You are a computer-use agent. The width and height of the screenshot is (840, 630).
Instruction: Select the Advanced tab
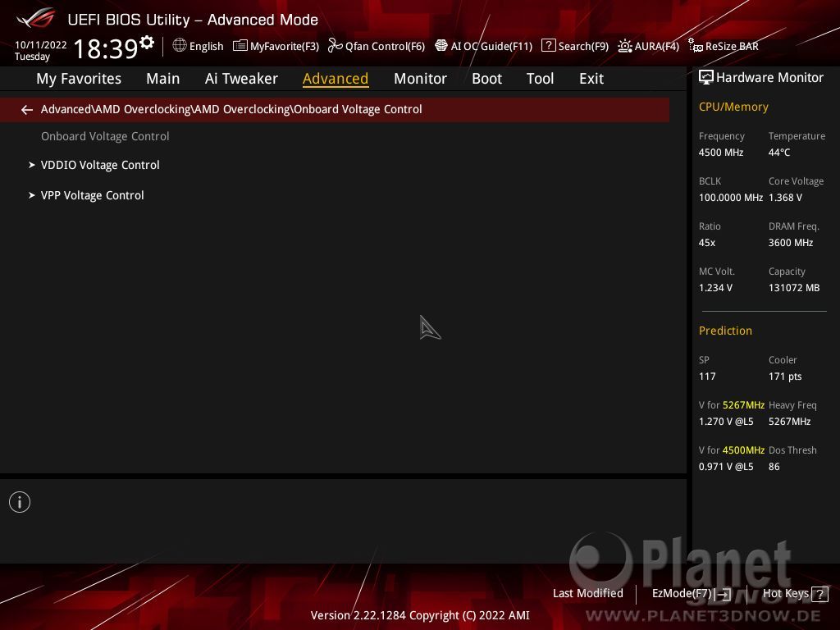[x=336, y=79]
